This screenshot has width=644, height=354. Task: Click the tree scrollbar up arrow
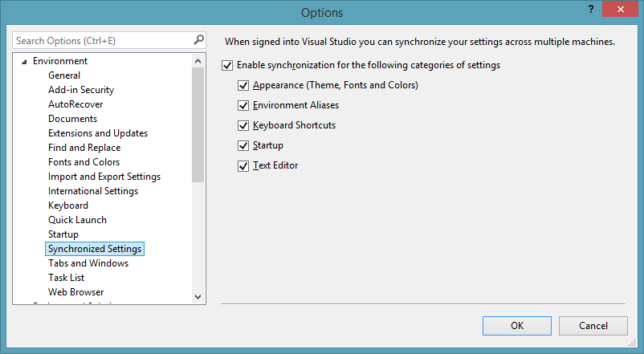[198, 61]
